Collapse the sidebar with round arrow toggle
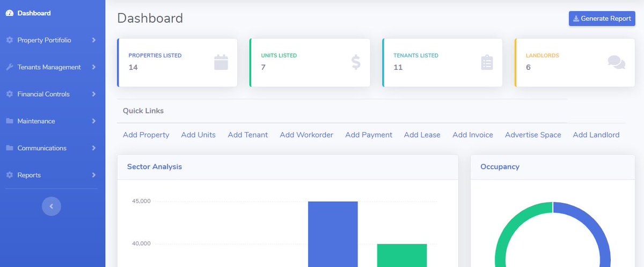Screen dimensions: 644x267 (x=52, y=206)
